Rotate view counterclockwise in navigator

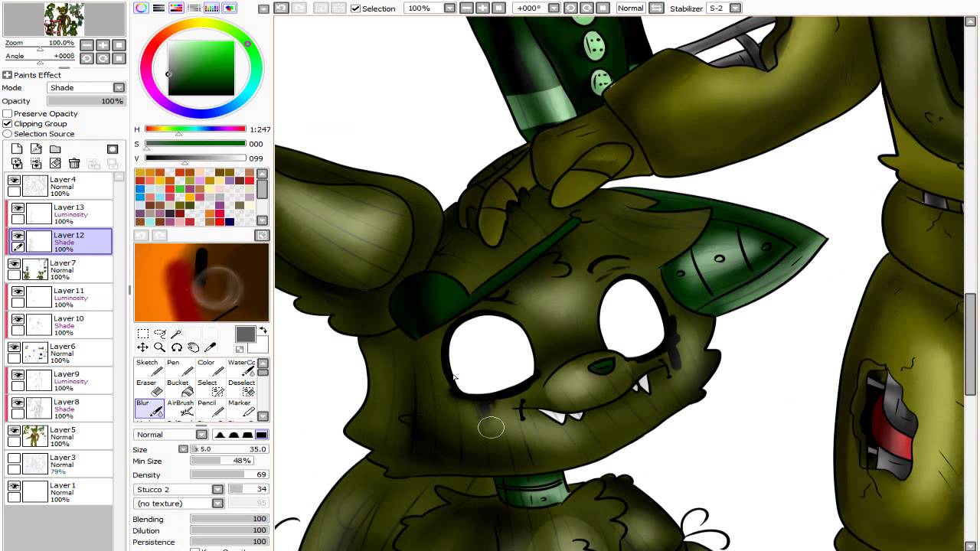click(x=87, y=58)
